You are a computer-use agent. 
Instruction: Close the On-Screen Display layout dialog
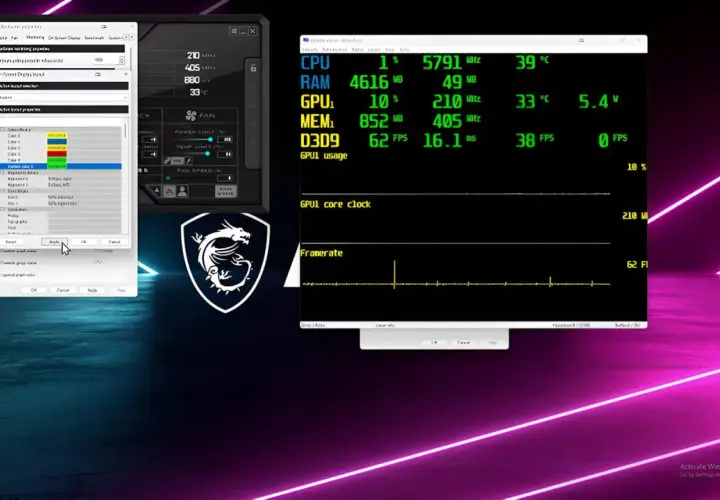pos(126,74)
